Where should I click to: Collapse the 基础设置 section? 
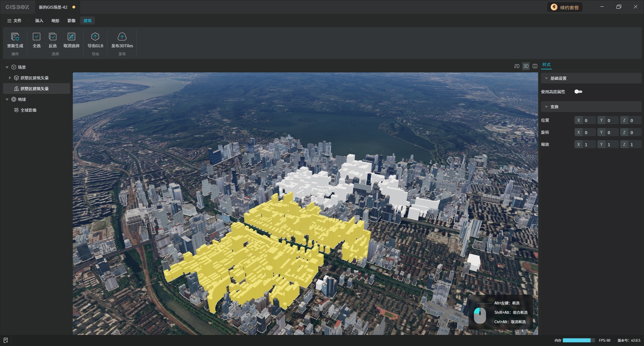[546, 78]
